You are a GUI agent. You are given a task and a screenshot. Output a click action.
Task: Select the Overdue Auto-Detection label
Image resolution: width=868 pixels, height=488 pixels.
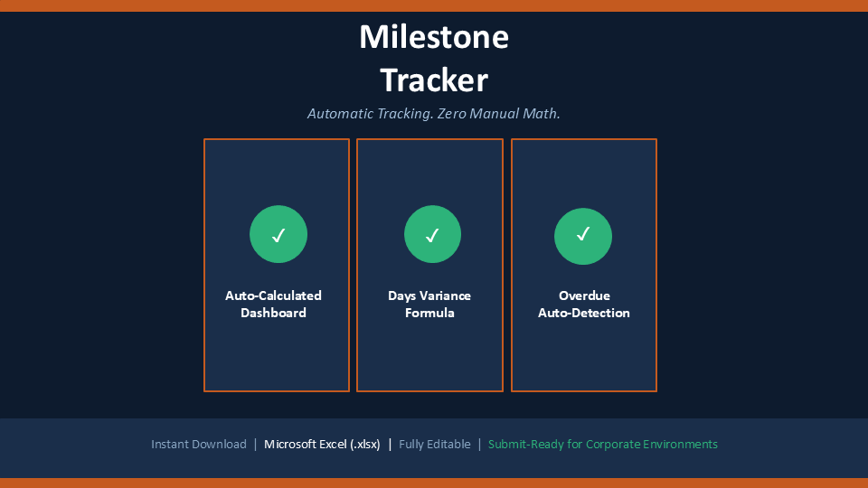point(584,305)
